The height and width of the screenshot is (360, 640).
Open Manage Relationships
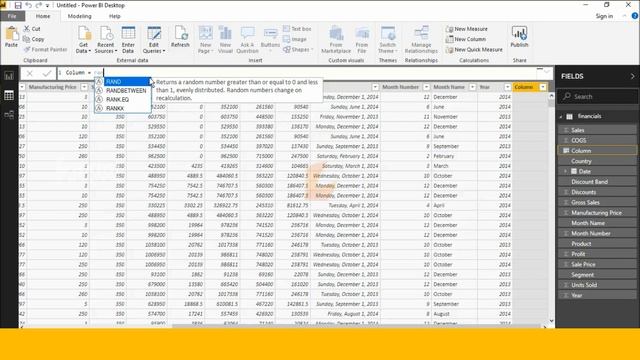point(421,40)
